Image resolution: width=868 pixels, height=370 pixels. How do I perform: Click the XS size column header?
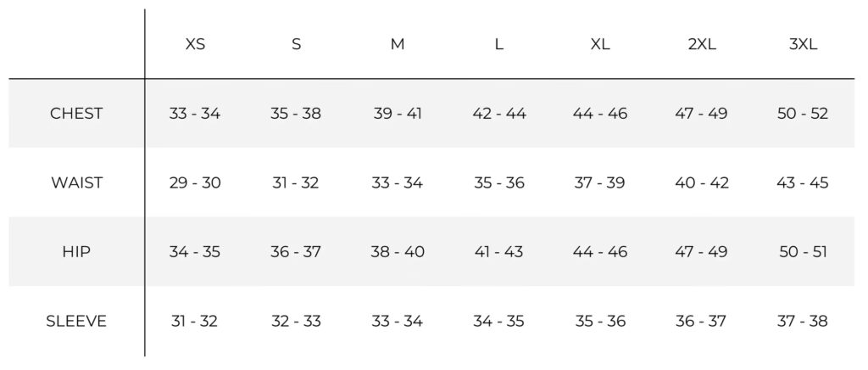195,45
